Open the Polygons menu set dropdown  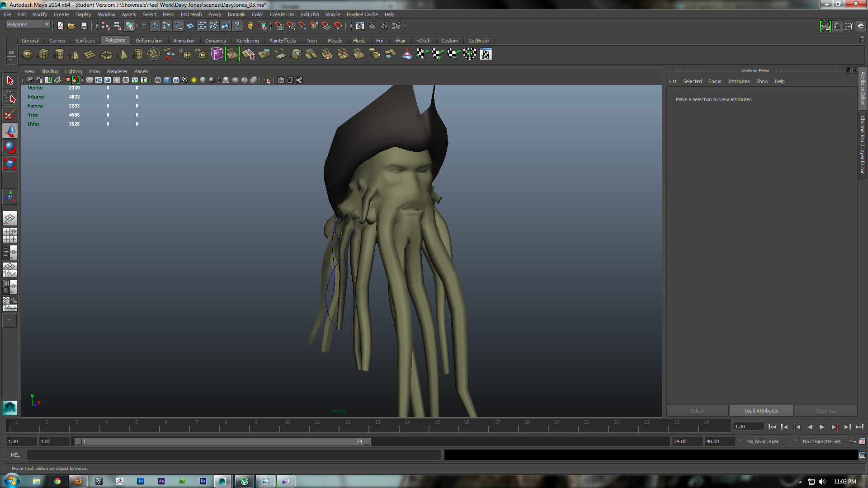pyautogui.click(x=28, y=24)
